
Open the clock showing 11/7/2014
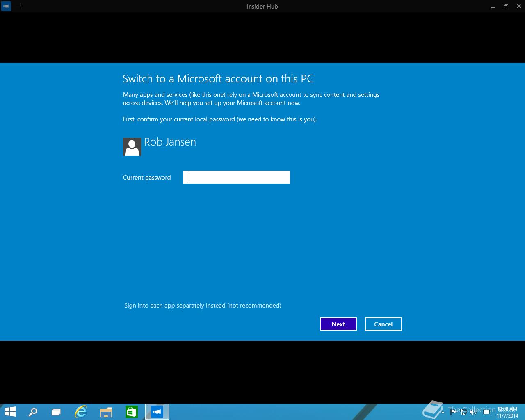tap(507, 412)
